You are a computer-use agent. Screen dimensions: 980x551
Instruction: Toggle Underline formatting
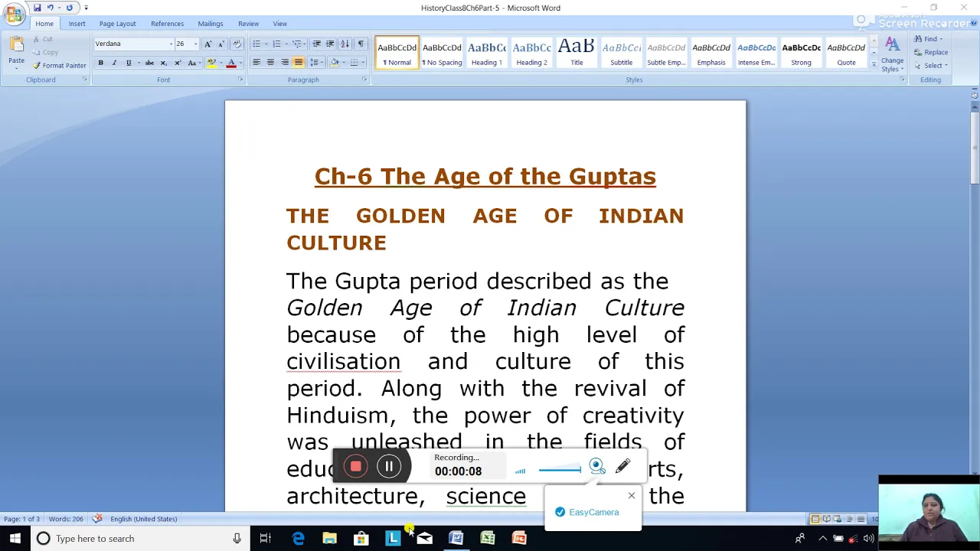pos(129,63)
